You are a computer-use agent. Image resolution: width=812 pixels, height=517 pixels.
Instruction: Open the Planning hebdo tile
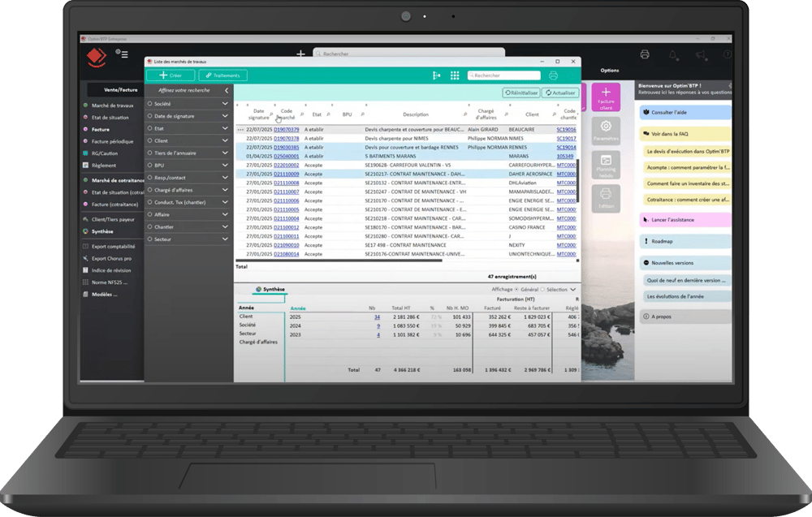pyautogui.click(x=606, y=165)
